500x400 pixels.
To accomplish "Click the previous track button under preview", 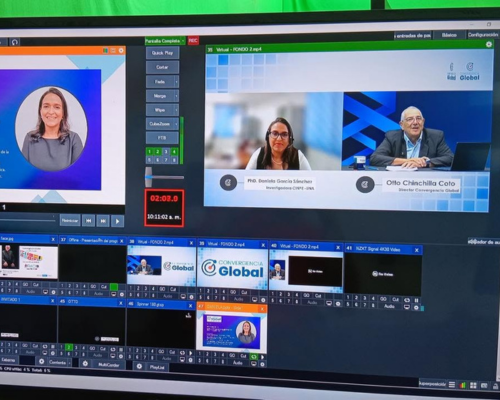I will 89,221.
